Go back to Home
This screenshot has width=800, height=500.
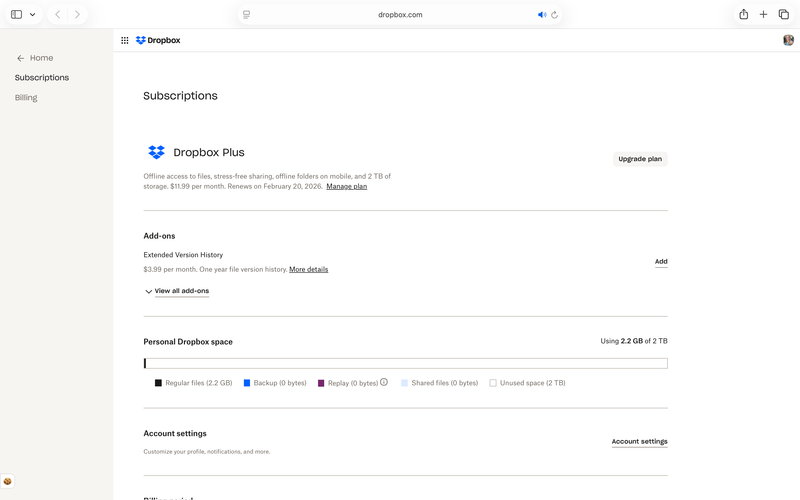pos(35,58)
